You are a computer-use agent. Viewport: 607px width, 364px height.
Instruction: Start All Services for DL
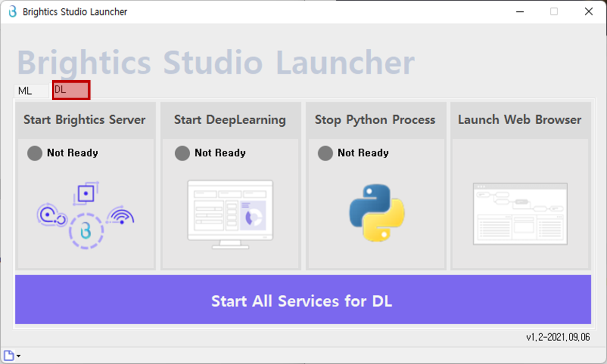(x=303, y=300)
